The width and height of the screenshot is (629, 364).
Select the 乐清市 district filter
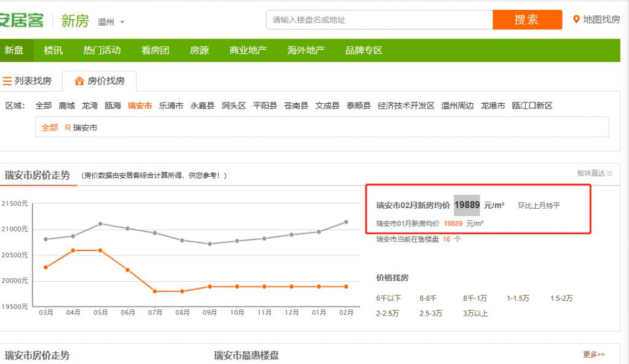[170, 105]
